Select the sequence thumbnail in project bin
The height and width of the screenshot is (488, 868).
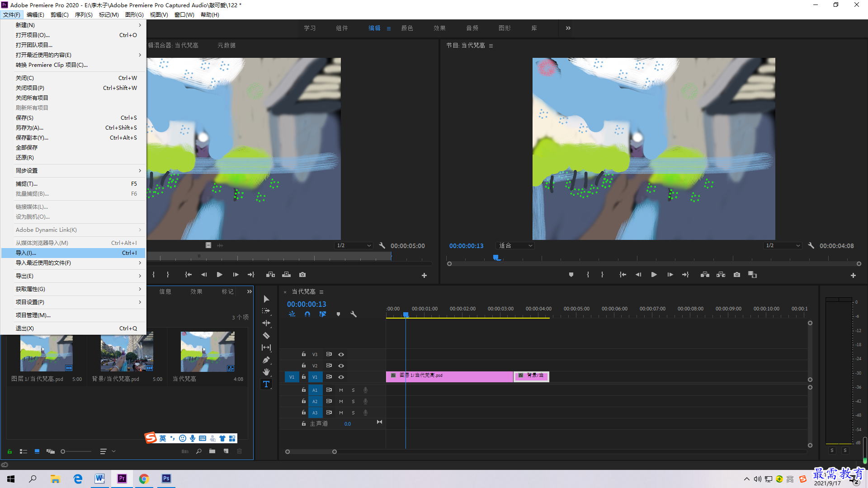[208, 352]
